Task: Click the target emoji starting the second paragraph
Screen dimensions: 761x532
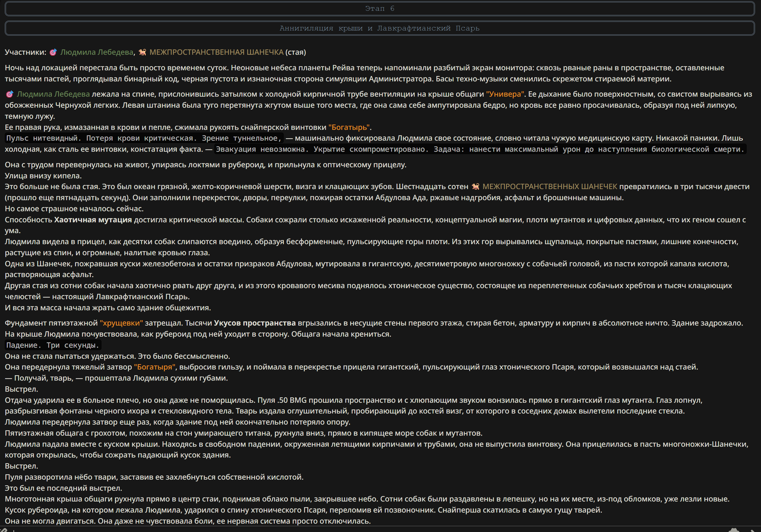Action: tap(10, 94)
